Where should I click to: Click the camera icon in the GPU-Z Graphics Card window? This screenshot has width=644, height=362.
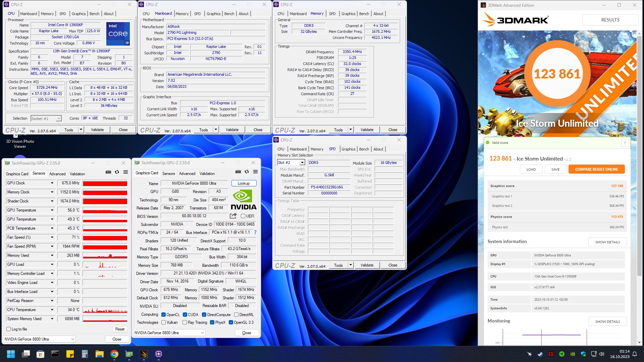(x=238, y=172)
